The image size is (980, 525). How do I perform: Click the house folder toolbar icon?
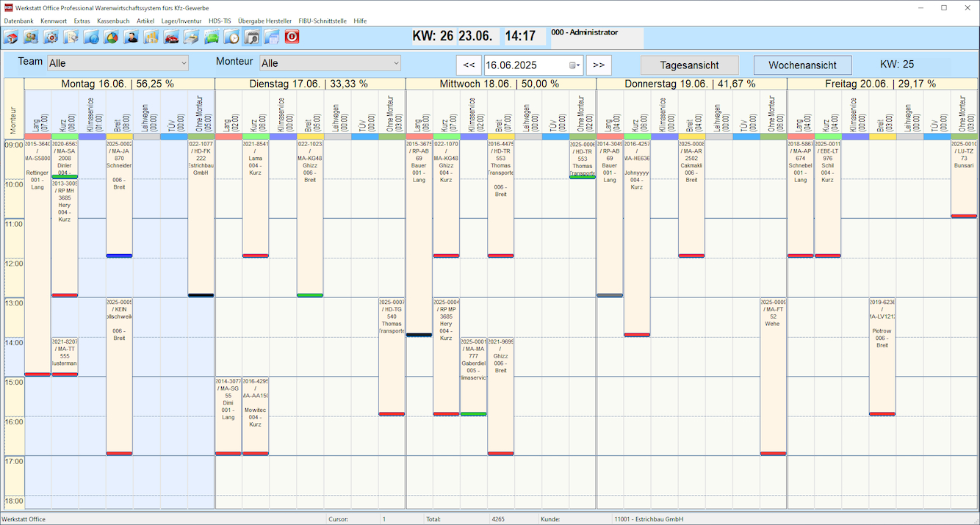pos(12,37)
